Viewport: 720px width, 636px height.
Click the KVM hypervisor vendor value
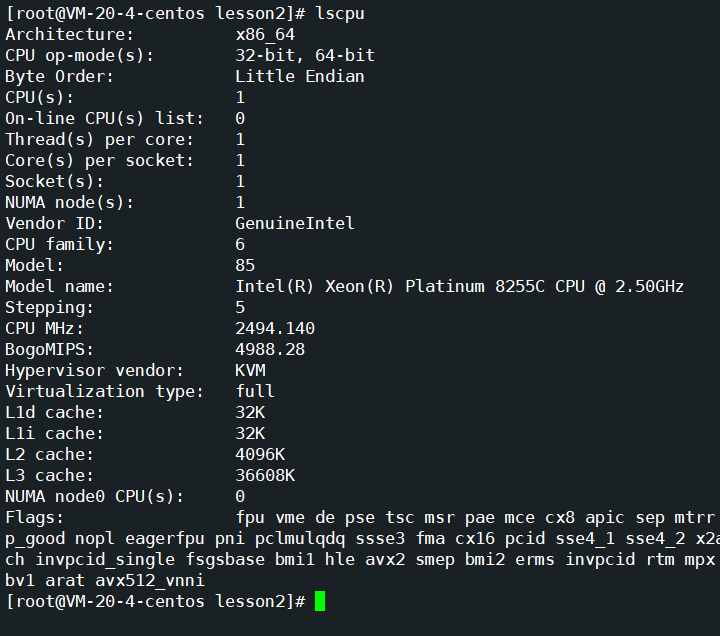pyautogui.click(x=250, y=370)
